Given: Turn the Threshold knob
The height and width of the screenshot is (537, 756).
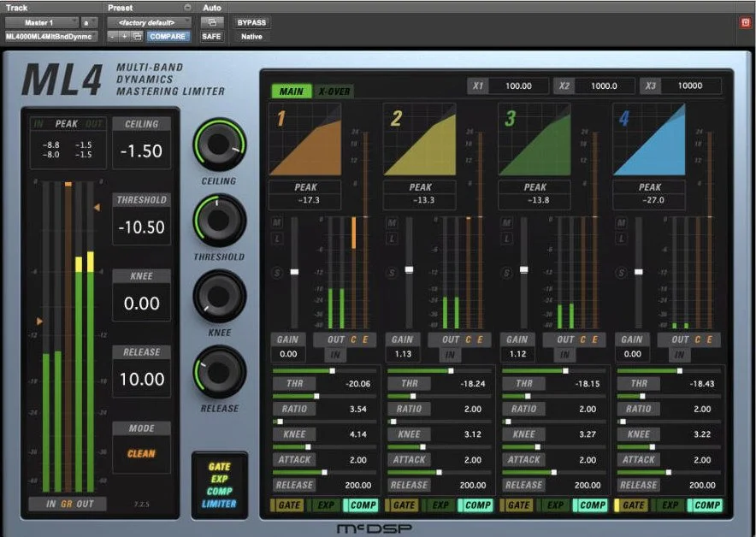Looking at the screenshot, I should [220, 221].
